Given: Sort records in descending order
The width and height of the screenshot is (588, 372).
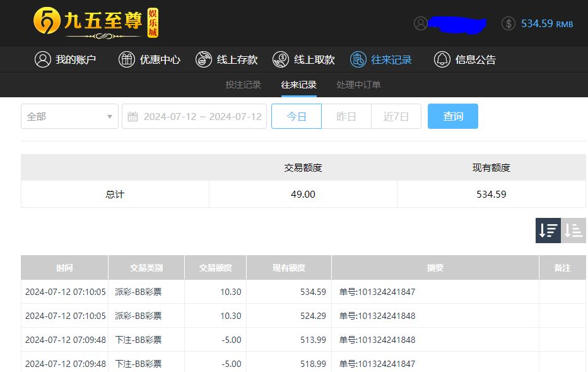Looking at the screenshot, I should (x=548, y=231).
